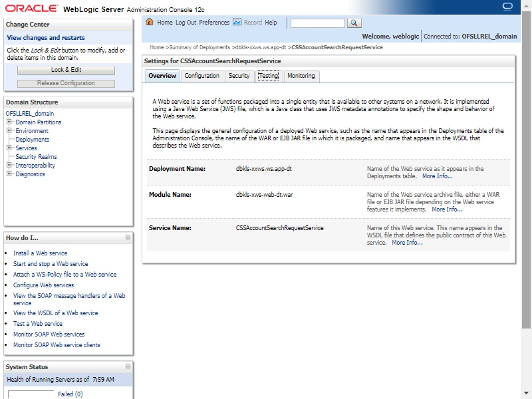Open Preferences link
This screenshot has height=399, width=532.
[214, 23]
